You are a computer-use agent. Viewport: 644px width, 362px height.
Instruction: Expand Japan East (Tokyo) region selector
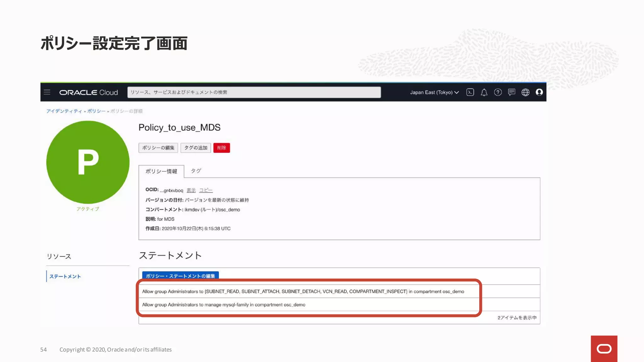(434, 92)
